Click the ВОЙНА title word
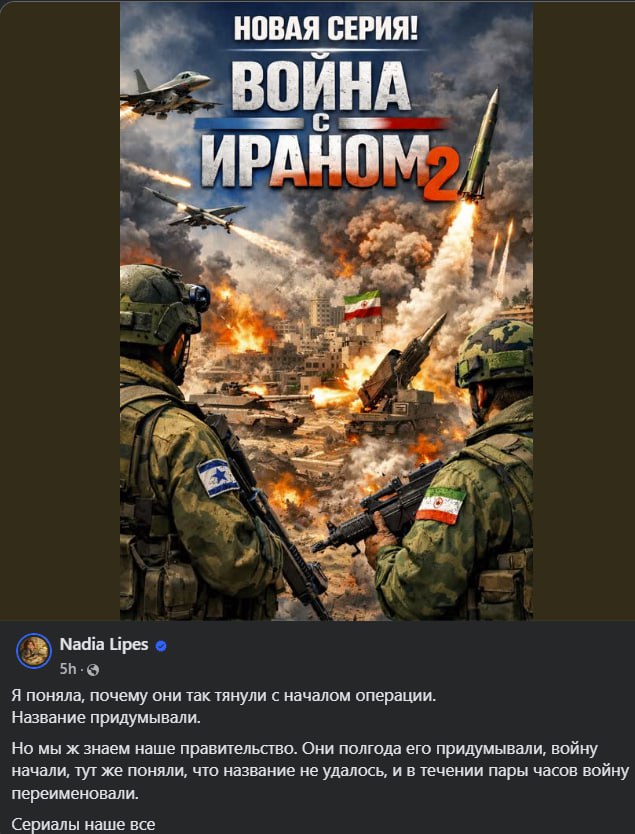This screenshot has height=834, width=635. [x=321, y=86]
